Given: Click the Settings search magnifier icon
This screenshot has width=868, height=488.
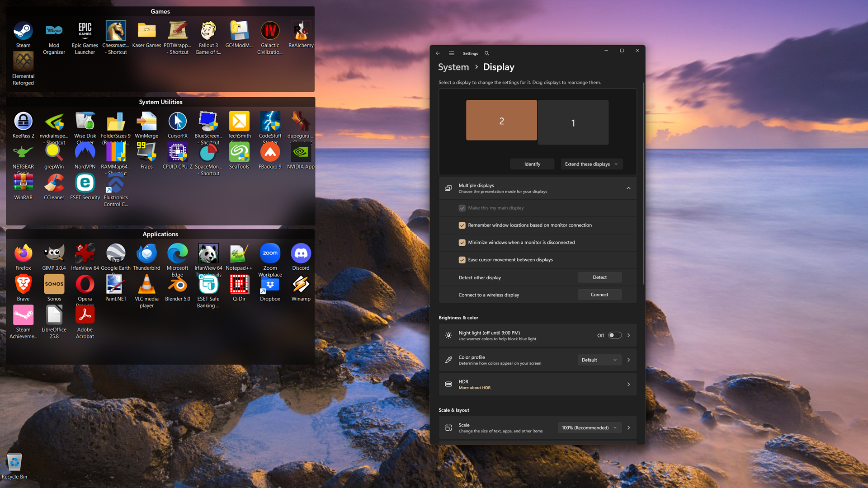Looking at the screenshot, I should [x=487, y=53].
